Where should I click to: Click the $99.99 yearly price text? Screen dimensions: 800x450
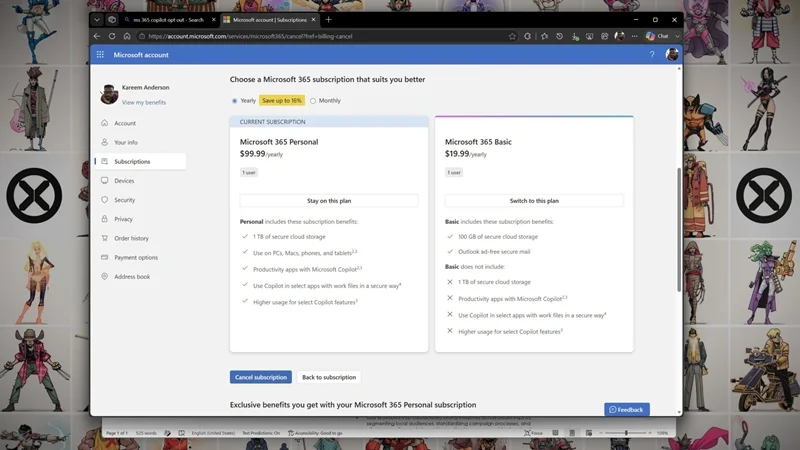[x=261, y=154]
